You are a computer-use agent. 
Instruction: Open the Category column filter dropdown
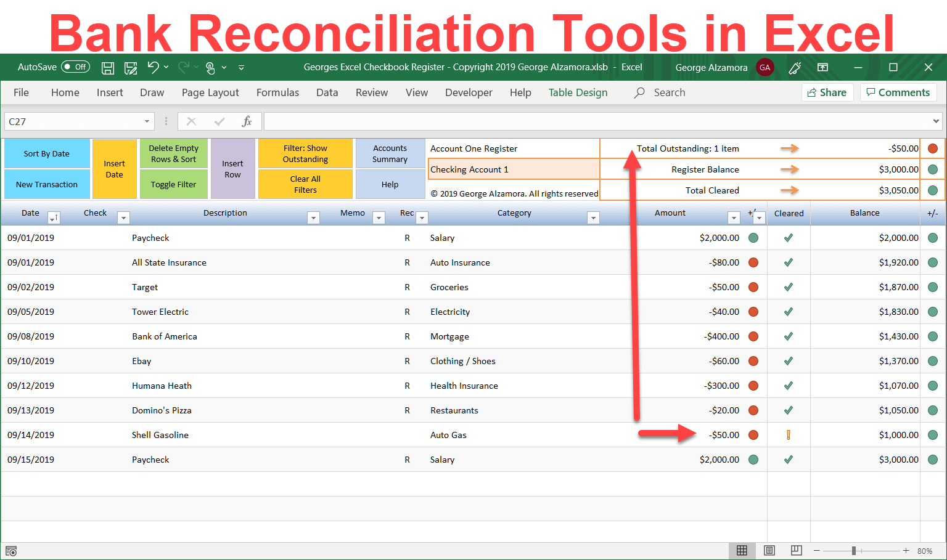click(x=592, y=217)
